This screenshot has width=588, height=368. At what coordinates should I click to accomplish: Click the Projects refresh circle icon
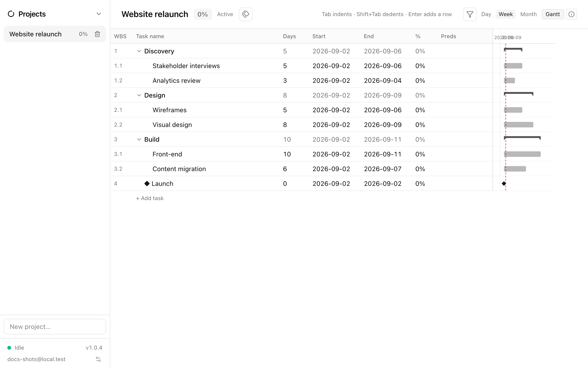coord(11,14)
